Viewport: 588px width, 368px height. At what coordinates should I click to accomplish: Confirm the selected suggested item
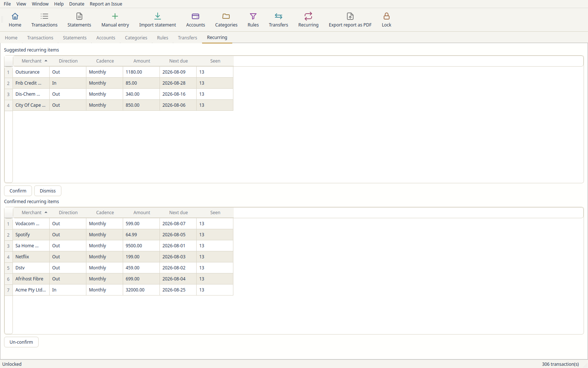point(18,191)
